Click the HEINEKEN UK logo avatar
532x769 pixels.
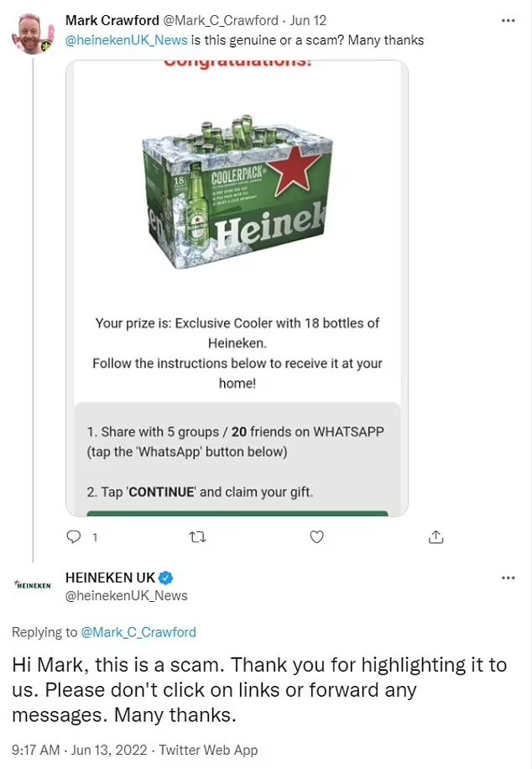pos(33,585)
